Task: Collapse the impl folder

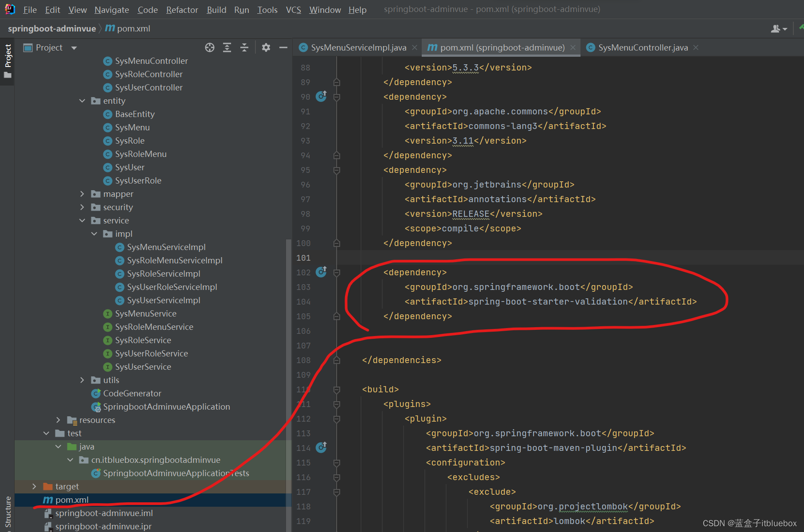Action: pos(94,234)
